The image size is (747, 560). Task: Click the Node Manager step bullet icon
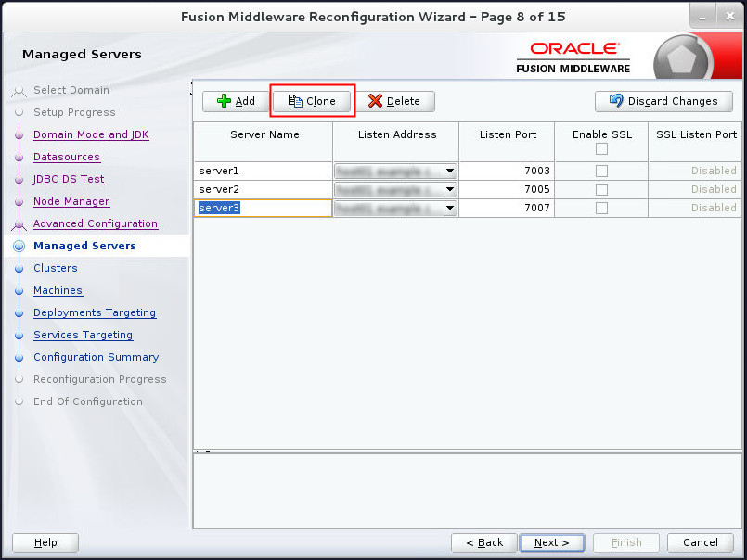[19, 202]
